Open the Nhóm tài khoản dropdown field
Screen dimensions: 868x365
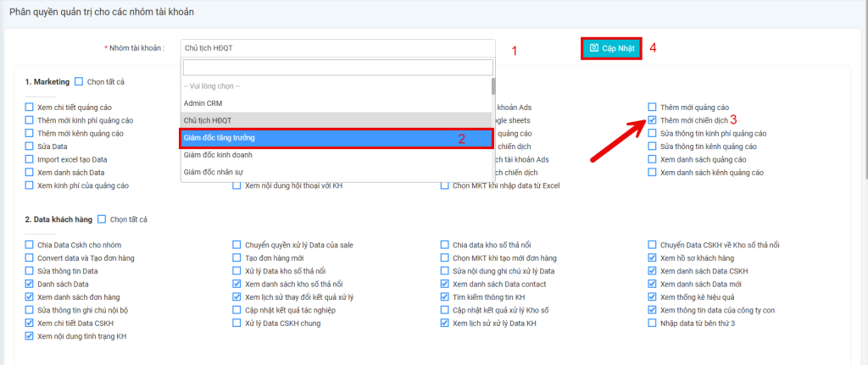pyautogui.click(x=337, y=48)
